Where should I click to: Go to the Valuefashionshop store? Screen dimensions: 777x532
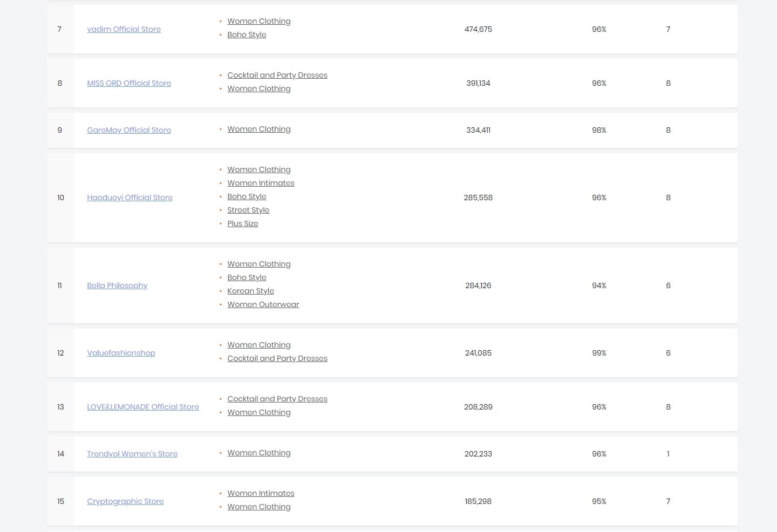click(121, 353)
